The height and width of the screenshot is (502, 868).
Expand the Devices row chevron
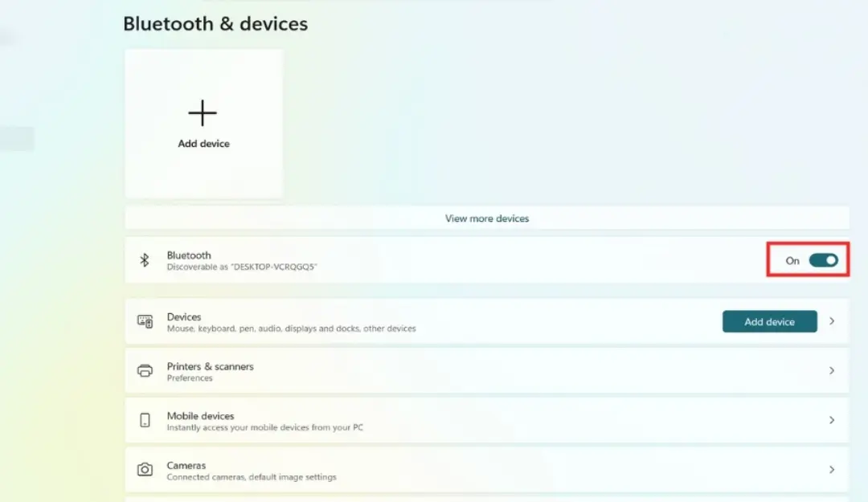[832, 321]
